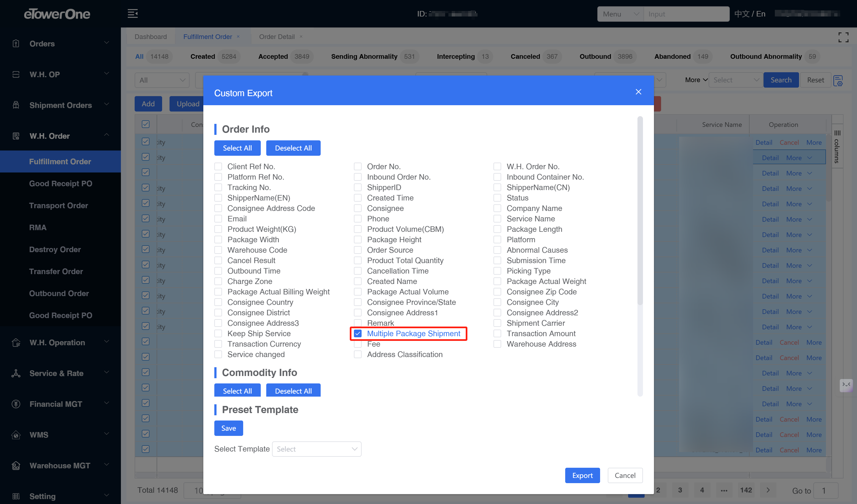Filter by Created status tab

(x=215, y=56)
